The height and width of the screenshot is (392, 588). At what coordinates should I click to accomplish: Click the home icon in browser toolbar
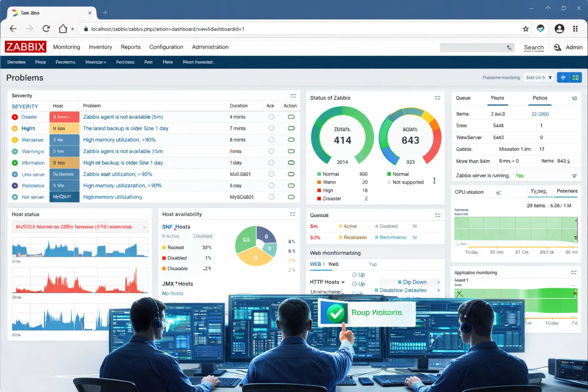click(63, 29)
